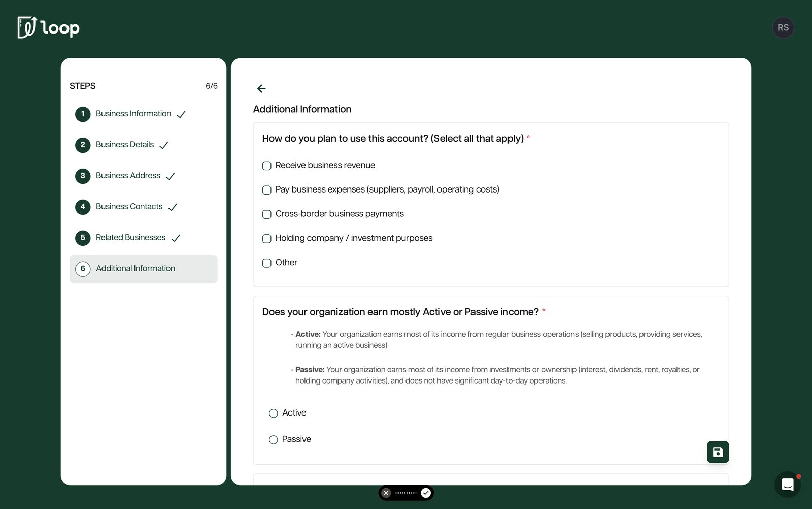Check 'Receive business revenue'
This screenshot has width=812, height=509.
267,166
